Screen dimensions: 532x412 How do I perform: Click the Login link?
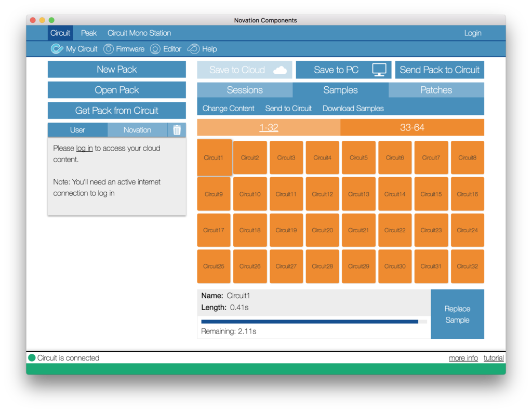coord(473,33)
